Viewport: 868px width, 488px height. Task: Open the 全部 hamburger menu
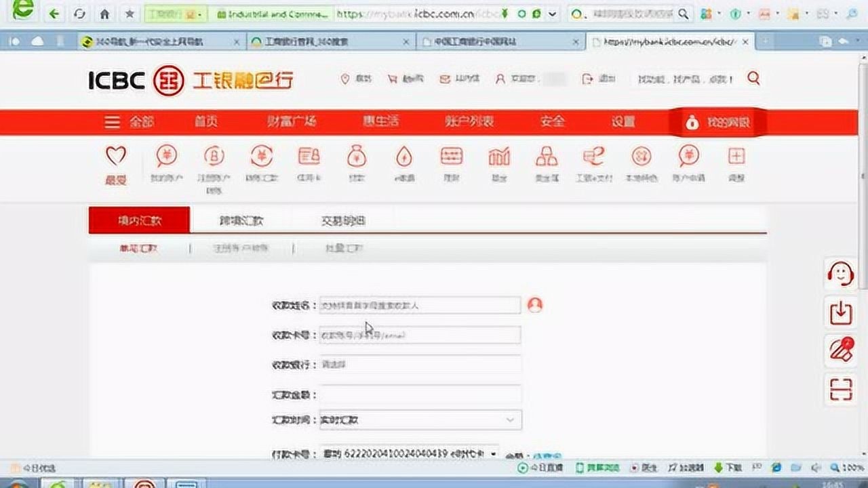(129, 122)
